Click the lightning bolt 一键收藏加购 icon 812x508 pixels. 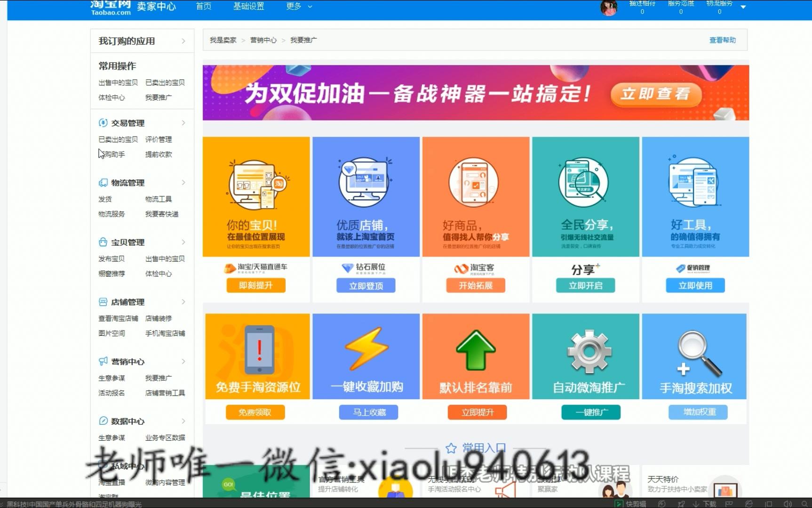[366, 348]
